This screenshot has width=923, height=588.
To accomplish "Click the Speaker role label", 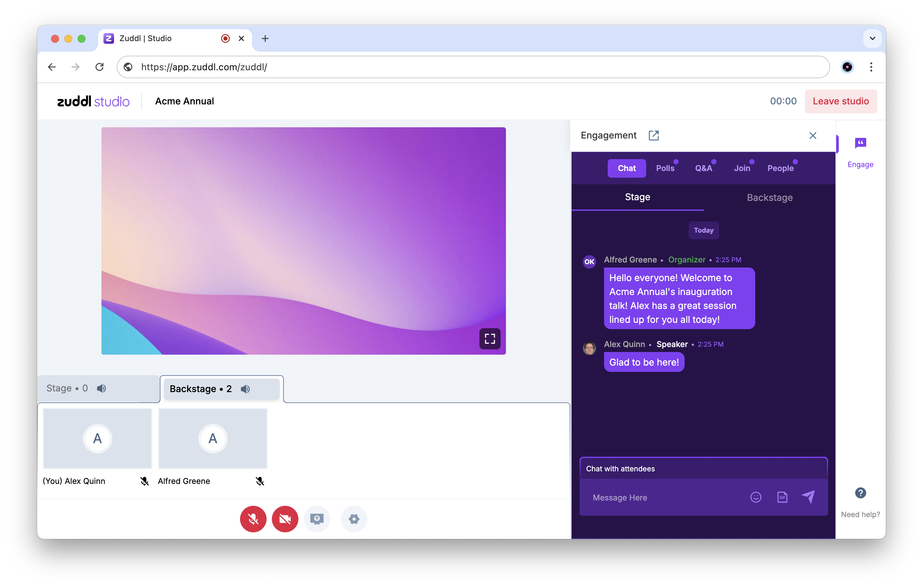I will [x=672, y=344].
